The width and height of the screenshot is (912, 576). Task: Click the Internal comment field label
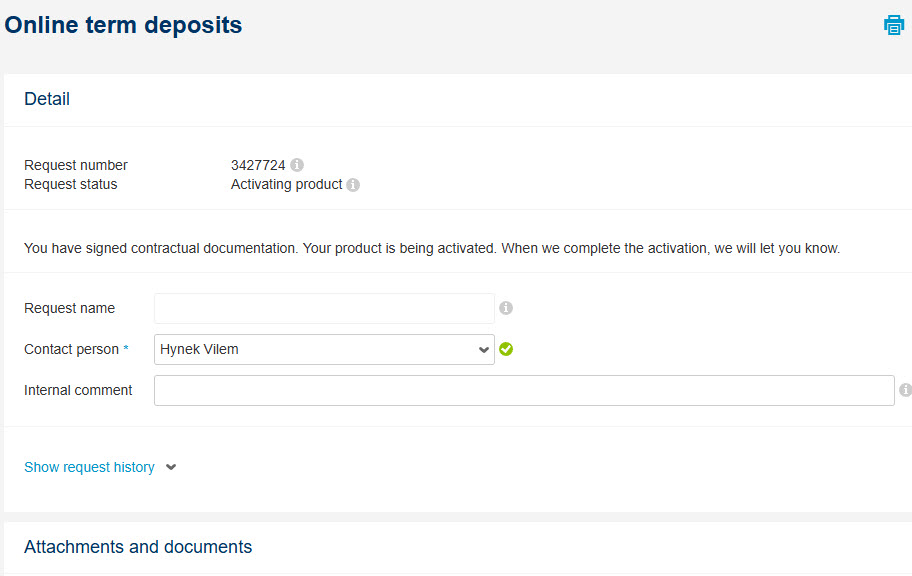coord(78,390)
